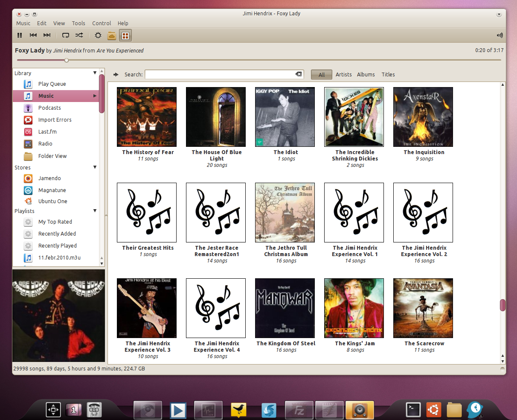Toggle repeat playback mode
517x420 pixels.
(66, 35)
